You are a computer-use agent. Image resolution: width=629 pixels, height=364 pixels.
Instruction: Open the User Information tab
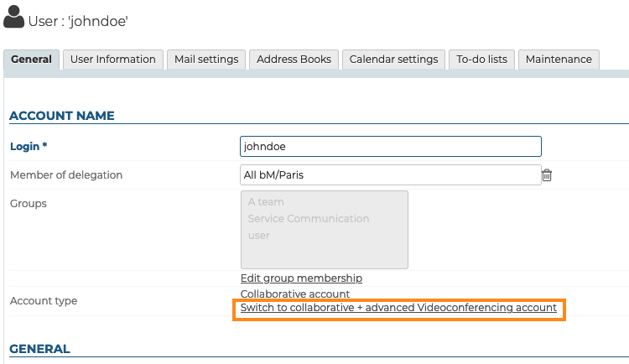click(x=112, y=60)
